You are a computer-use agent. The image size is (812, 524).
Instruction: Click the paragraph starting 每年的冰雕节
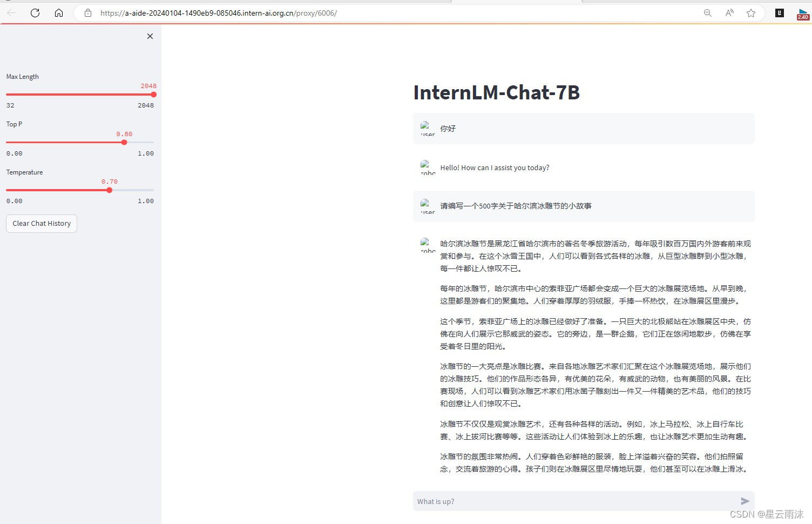(x=596, y=295)
